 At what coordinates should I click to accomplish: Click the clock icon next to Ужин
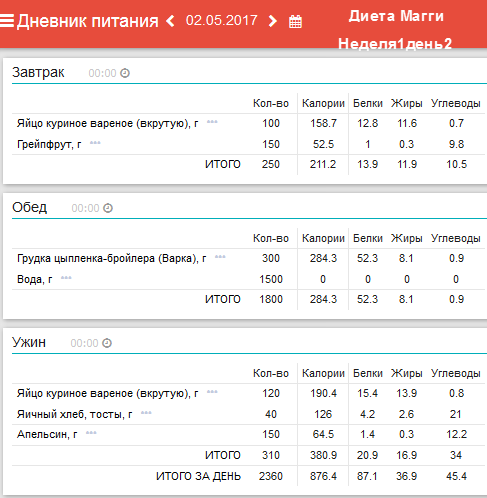click(107, 343)
